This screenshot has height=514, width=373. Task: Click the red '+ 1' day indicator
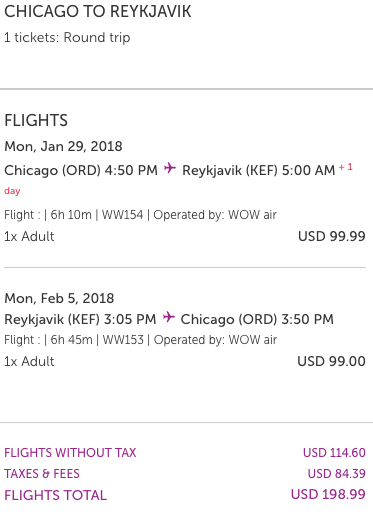click(x=346, y=167)
